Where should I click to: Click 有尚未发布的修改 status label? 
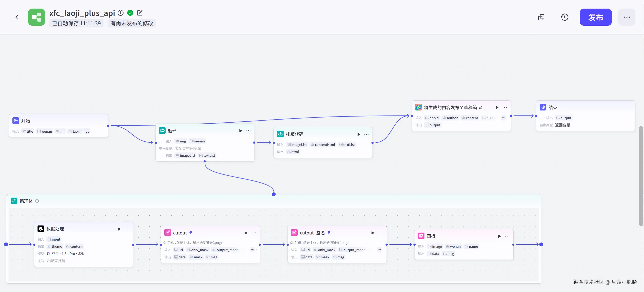click(132, 23)
